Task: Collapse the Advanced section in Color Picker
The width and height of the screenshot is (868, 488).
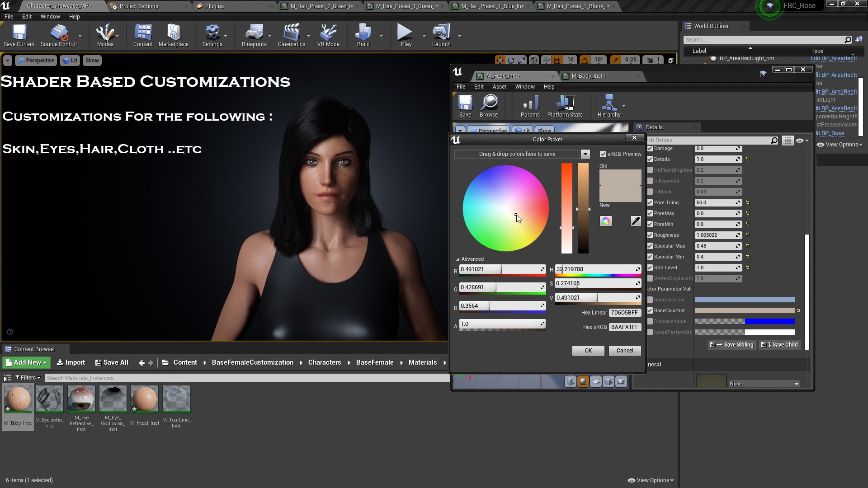Action: coord(458,258)
